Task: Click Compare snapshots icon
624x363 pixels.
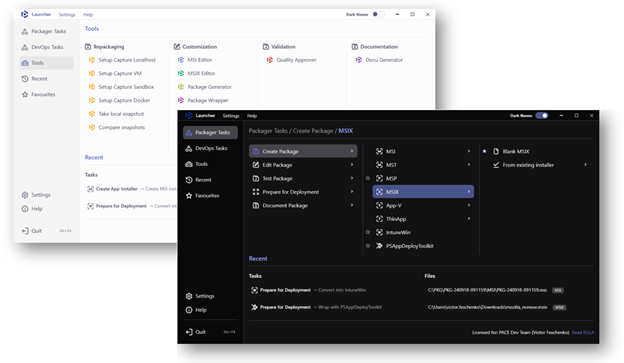Action: [92, 127]
